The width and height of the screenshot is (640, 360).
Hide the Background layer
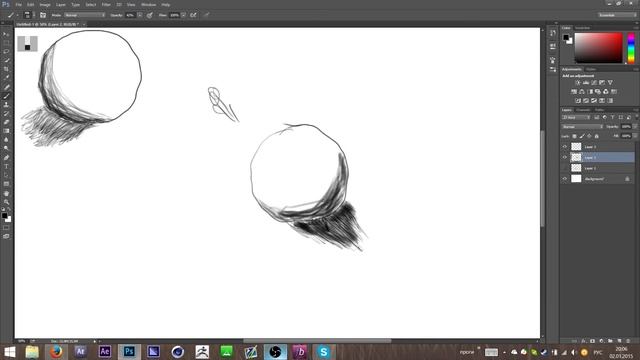click(565, 179)
